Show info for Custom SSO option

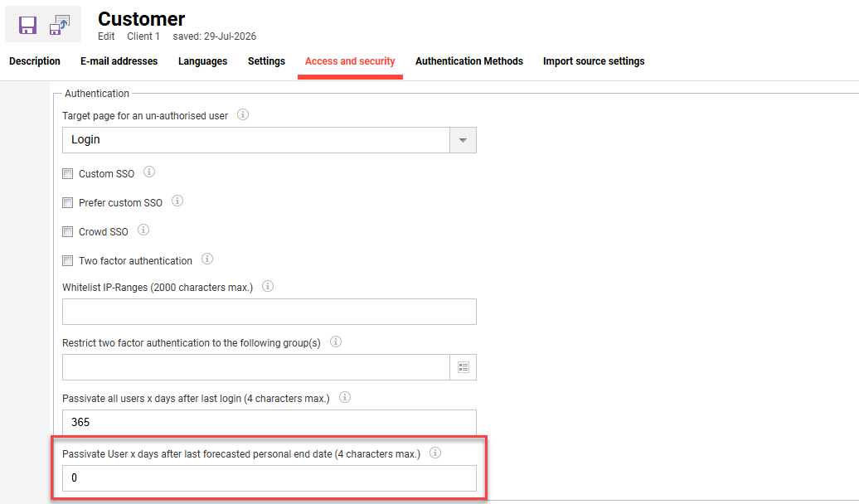149,172
